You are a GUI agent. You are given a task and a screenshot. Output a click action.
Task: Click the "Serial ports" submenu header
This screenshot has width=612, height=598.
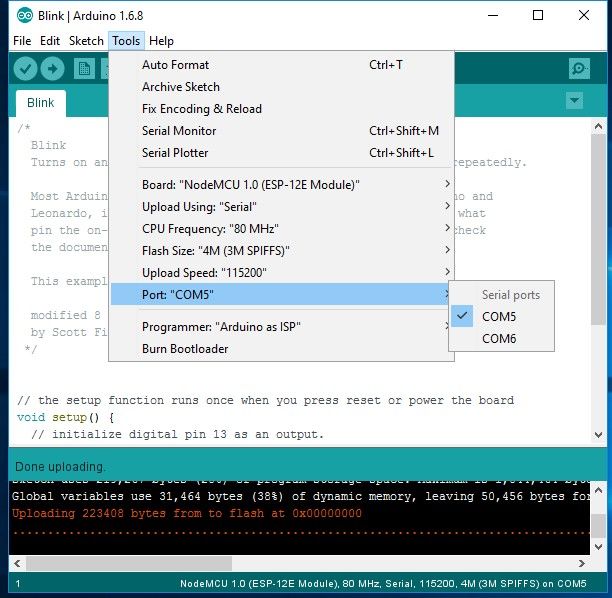click(511, 295)
